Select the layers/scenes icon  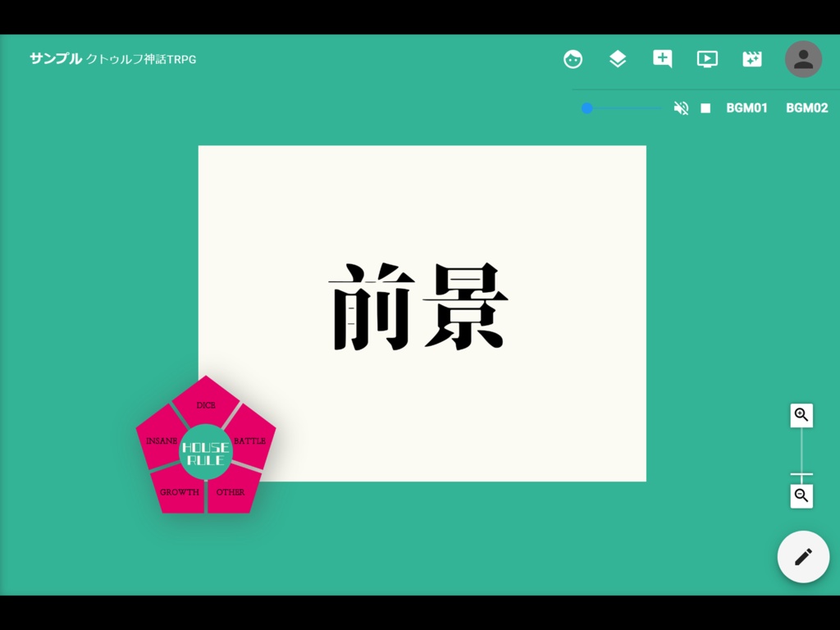617,59
